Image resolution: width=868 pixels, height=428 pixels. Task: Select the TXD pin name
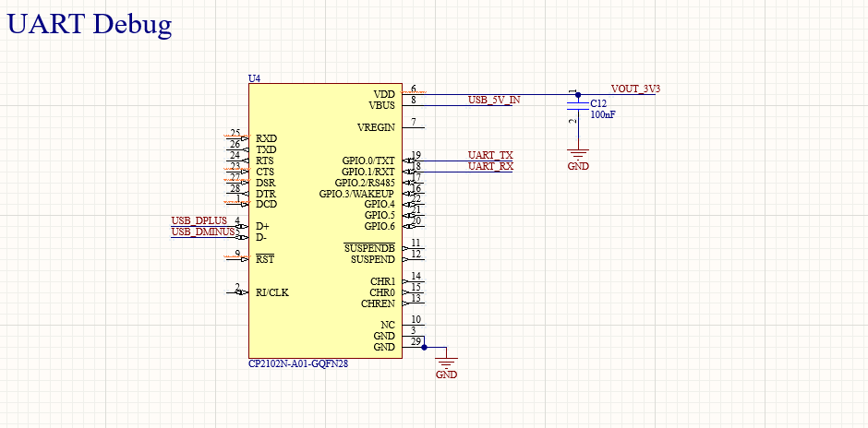pyautogui.click(x=266, y=149)
